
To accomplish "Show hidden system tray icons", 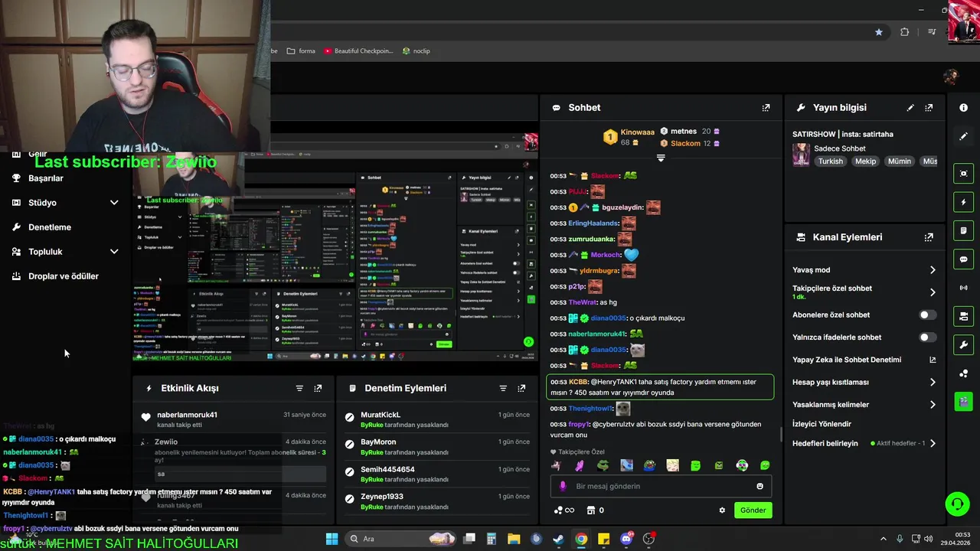I will tap(883, 539).
